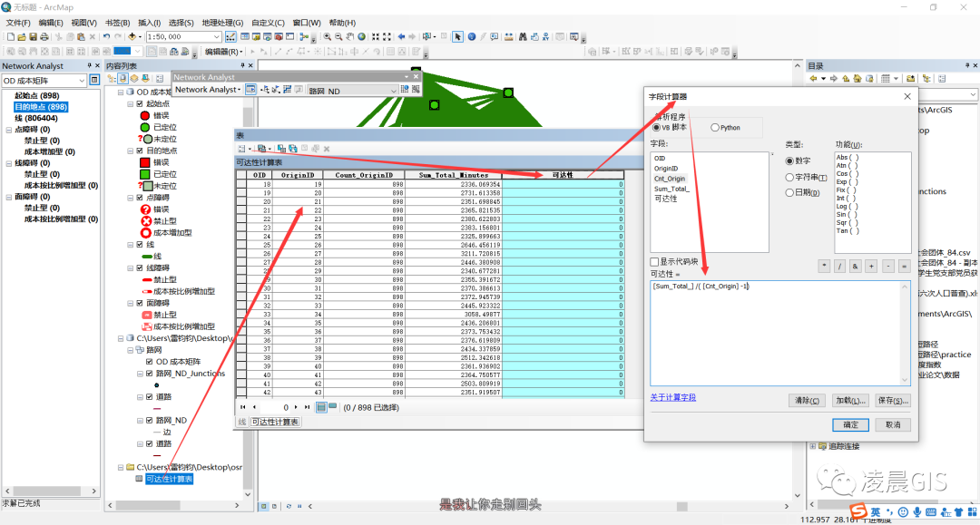
Task: Click the Full Extent globe icon
Action: tap(361, 37)
